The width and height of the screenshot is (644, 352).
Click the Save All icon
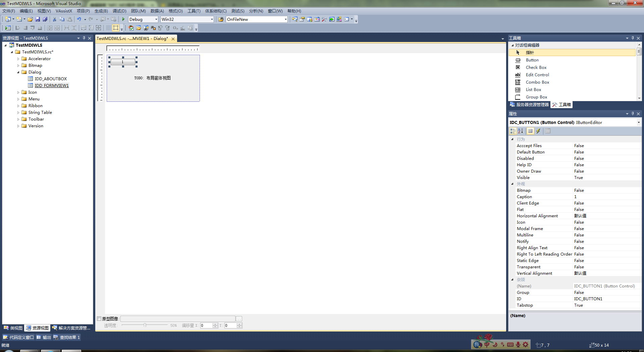click(x=45, y=19)
